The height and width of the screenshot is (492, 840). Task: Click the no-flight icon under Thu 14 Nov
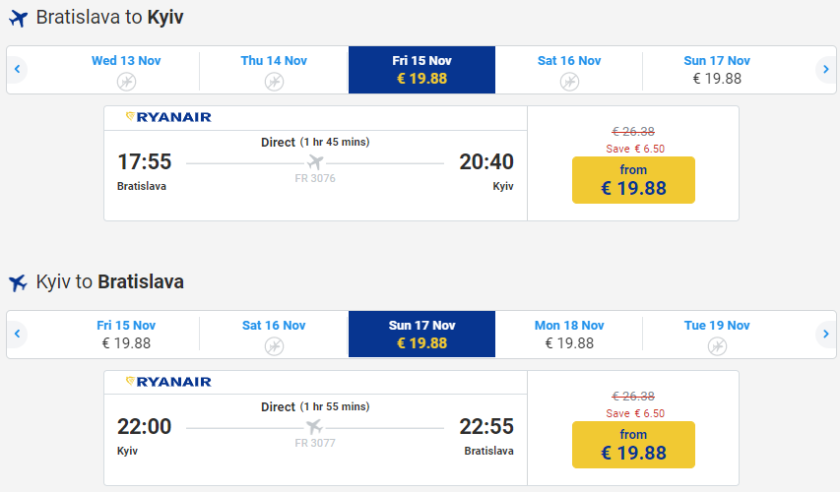274,81
